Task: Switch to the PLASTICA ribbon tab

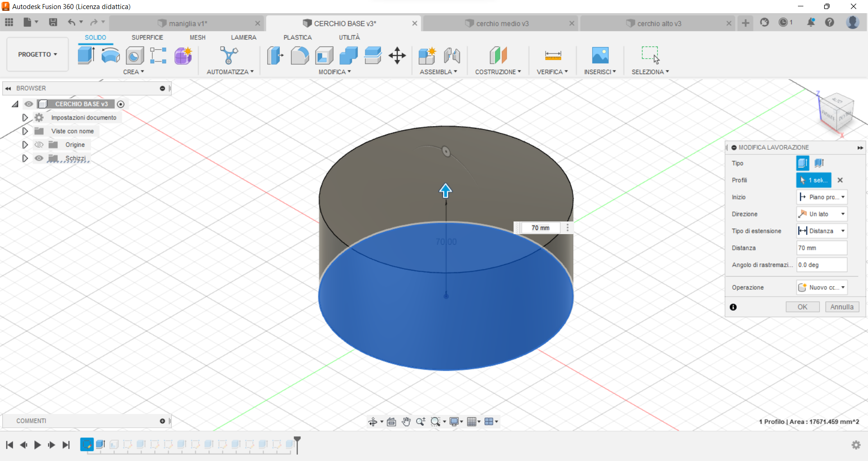Action: (x=297, y=38)
